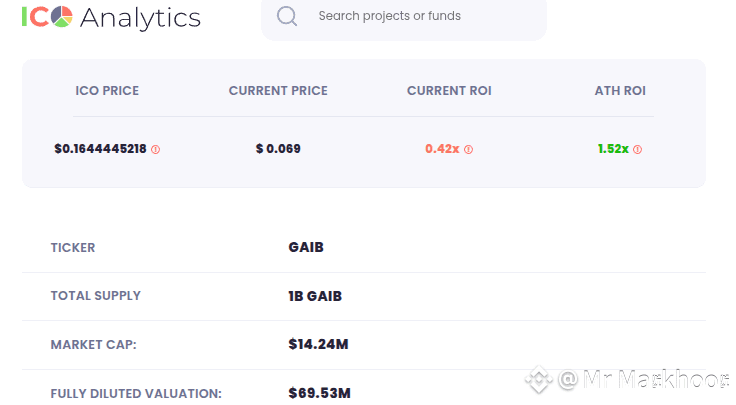Click the TICKER row label
The image size is (736, 405).
pyautogui.click(x=73, y=248)
